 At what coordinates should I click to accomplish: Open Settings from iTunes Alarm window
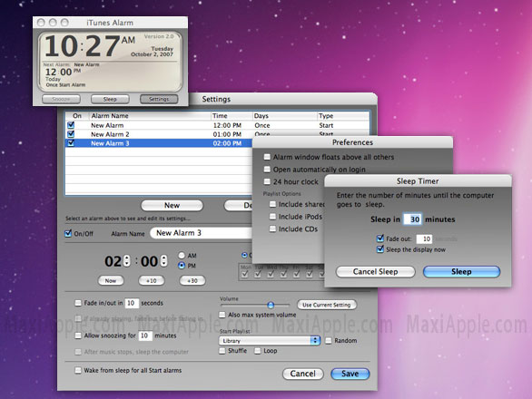pos(159,99)
